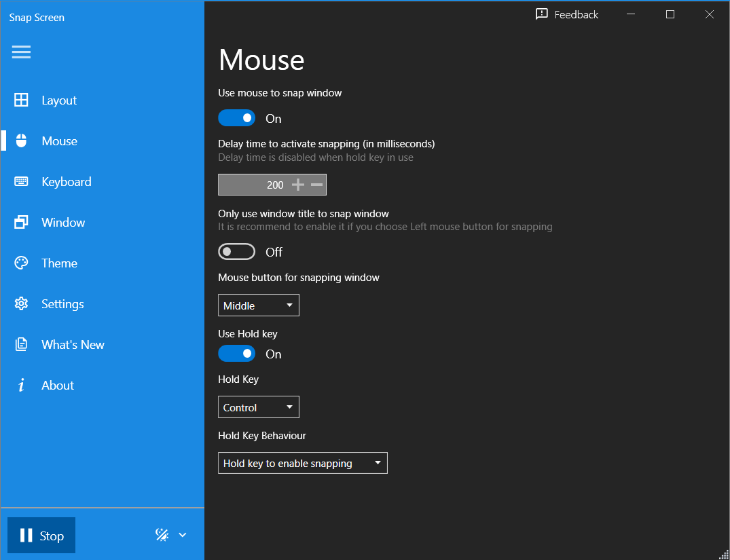Decrease delay time with minus button
This screenshot has height=560, width=730.
[316, 185]
